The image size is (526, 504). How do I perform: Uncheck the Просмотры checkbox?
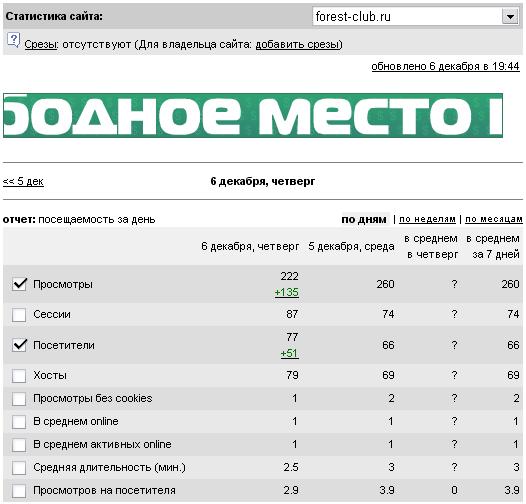(19, 284)
